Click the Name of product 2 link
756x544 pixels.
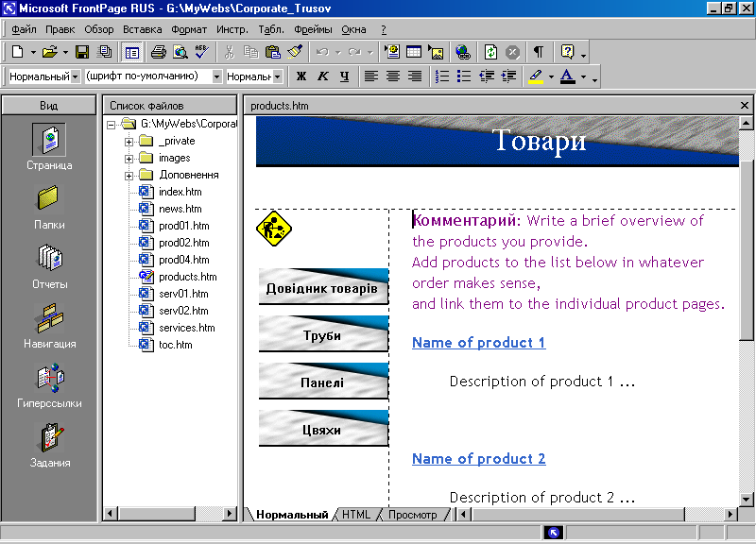tap(479, 459)
